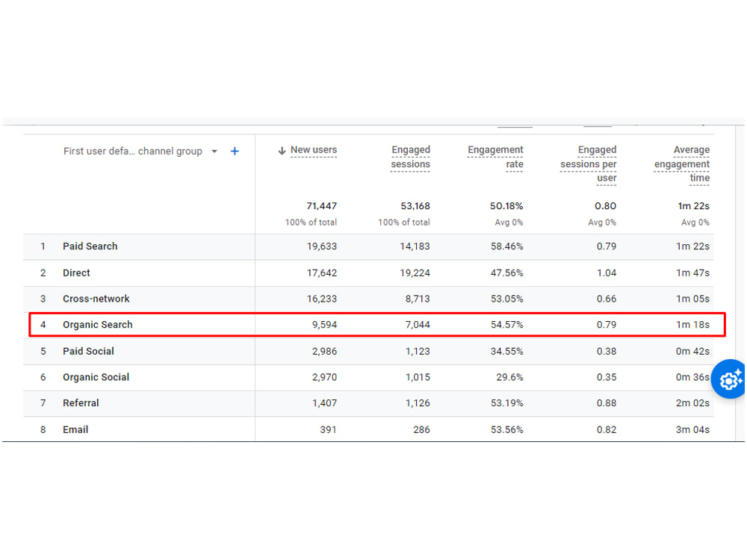The width and height of the screenshot is (747, 560).
Task: Sort by Engaged sessions column header
Action: tap(410, 157)
